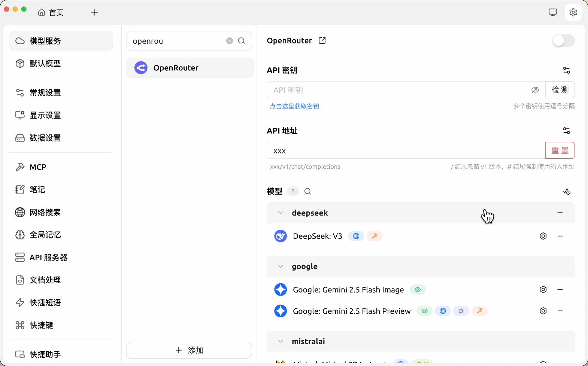Focus the API 地址 input field
The width and height of the screenshot is (588, 366).
tap(406, 150)
